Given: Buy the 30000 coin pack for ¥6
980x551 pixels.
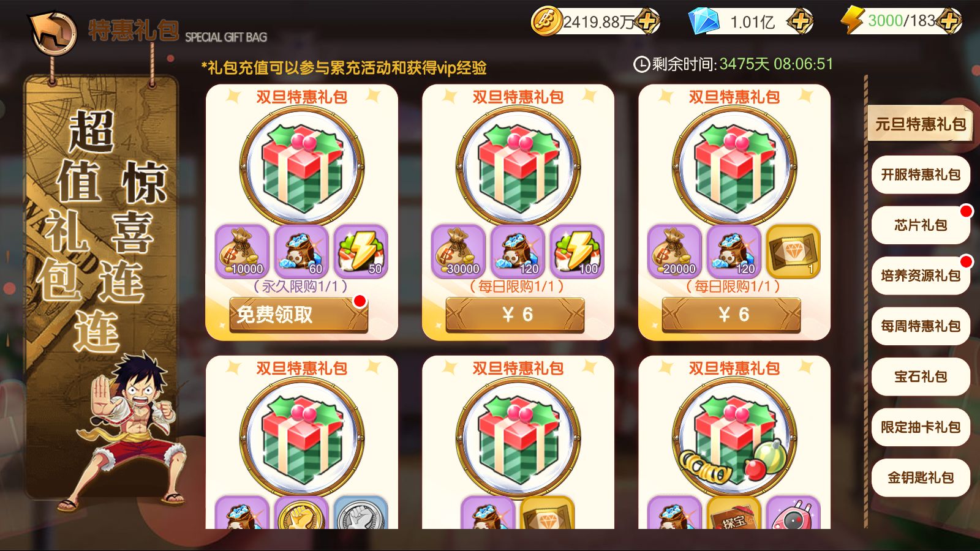Looking at the screenshot, I should point(515,315).
